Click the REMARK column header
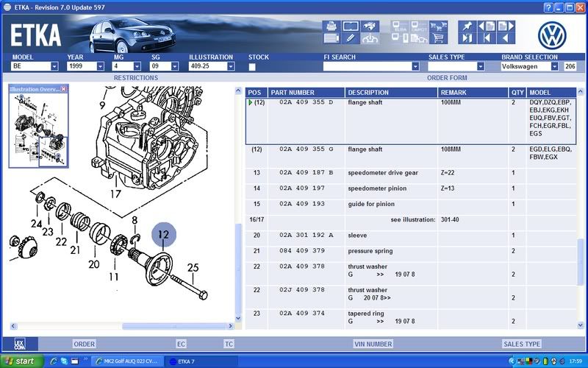 click(473, 93)
